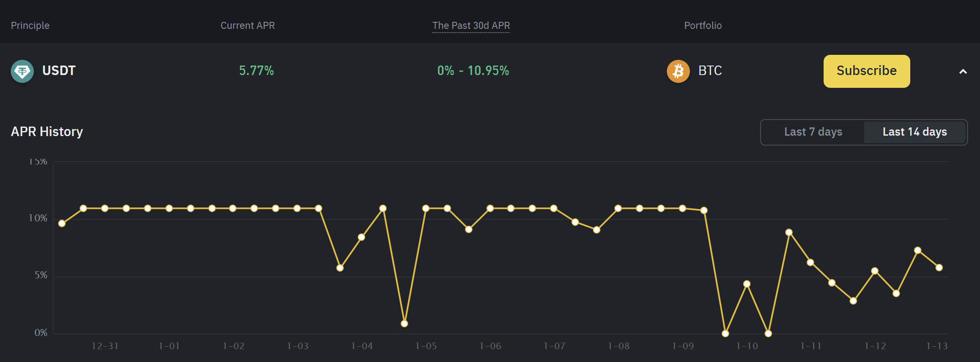Click the green 5.77% APR value
This screenshot has height=362, width=980.
(x=256, y=71)
